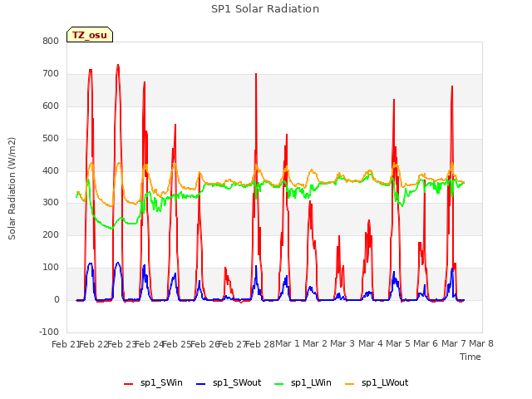The width and height of the screenshot is (532, 399).
Task: Click the red SWin peak on Mar 7
Action: click(452, 86)
